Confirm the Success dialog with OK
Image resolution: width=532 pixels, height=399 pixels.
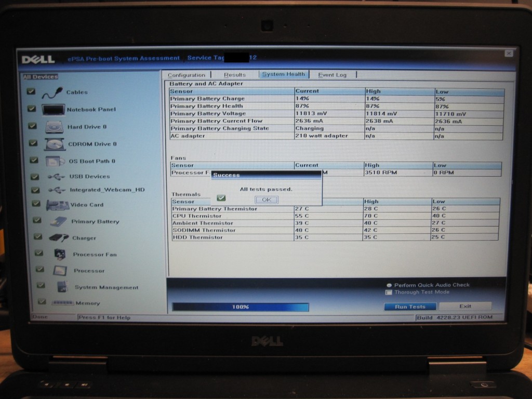click(267, 200)
